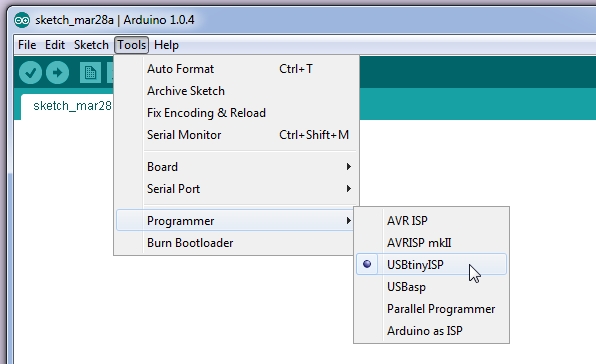Open the Help menu
Viewport: 596px width, 364px height.
[x=166, y=45]
